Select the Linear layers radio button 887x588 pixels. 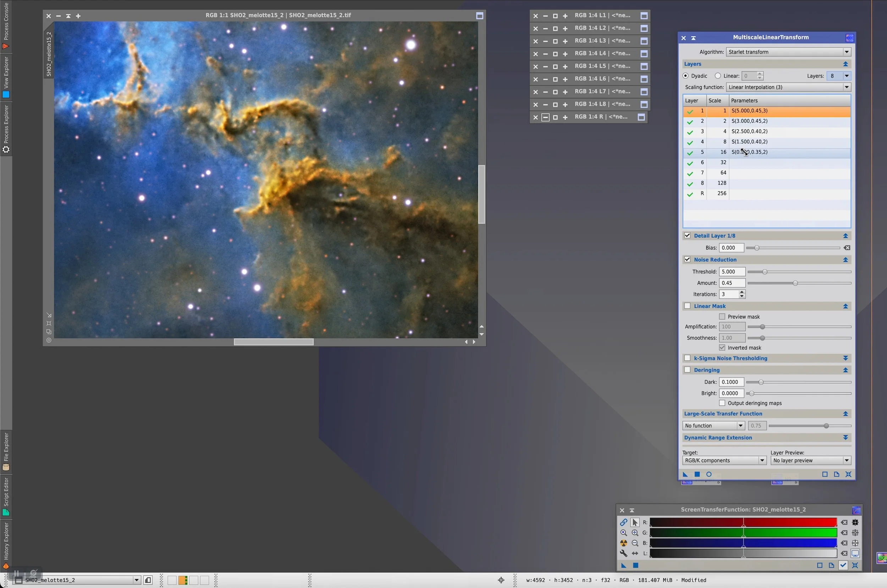click(718, 76)
